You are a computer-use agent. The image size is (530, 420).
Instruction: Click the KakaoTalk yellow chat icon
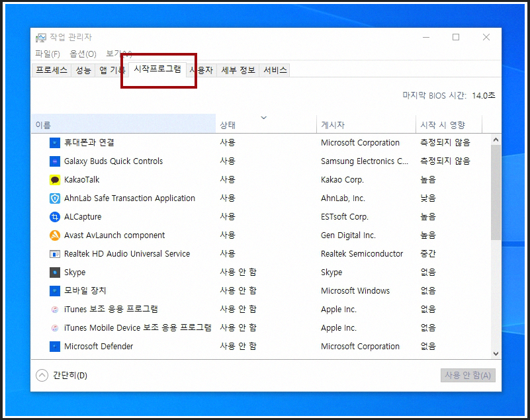point(55,180)
